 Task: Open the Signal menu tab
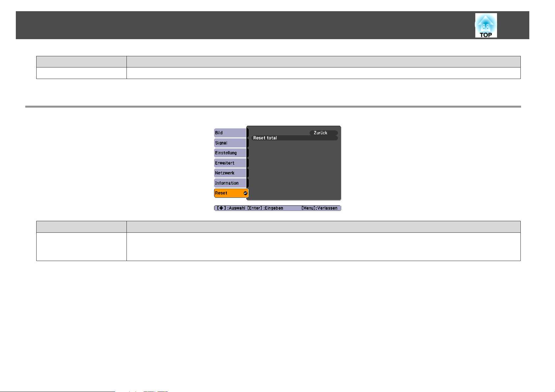231,143
